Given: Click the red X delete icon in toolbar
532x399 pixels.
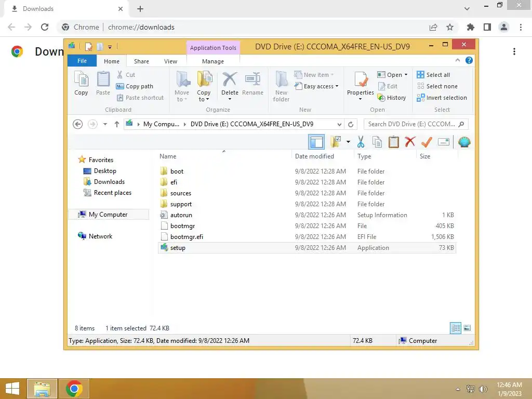Looking at the screenshot, I should pyautogui.click(x=410, y=141).
